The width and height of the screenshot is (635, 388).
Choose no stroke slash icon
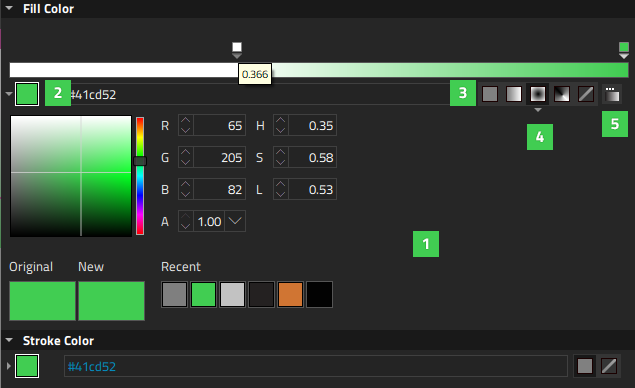point(609,366)
